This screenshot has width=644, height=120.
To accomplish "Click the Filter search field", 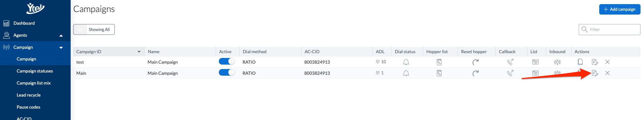I will point(609,29).
